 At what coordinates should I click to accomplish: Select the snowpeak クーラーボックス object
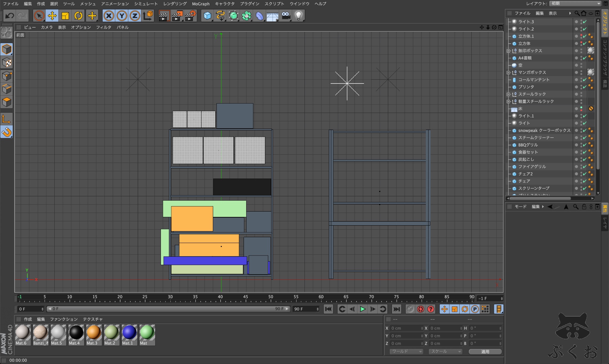(544, 130)
